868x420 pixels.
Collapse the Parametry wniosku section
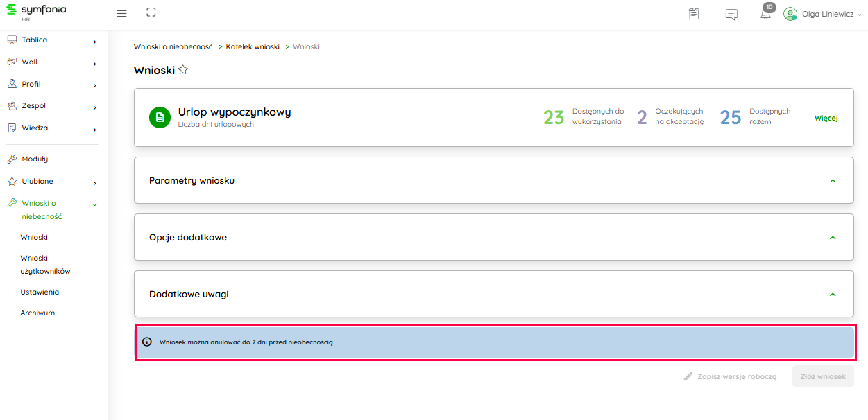pyautogui.click(x=833, y=181)
